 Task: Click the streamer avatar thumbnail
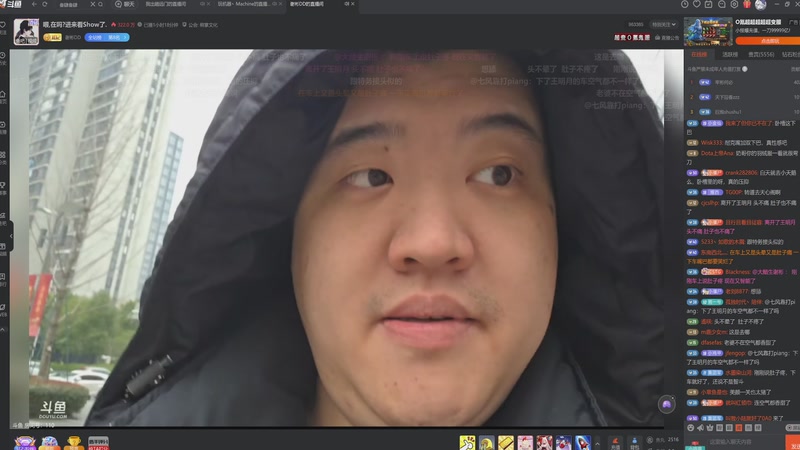click(26, 32)
